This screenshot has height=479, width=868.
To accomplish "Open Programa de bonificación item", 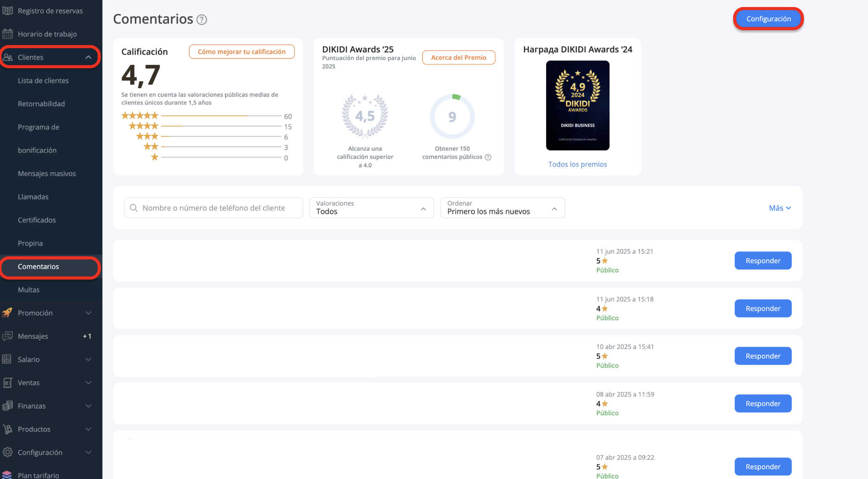I will [38, 138].
